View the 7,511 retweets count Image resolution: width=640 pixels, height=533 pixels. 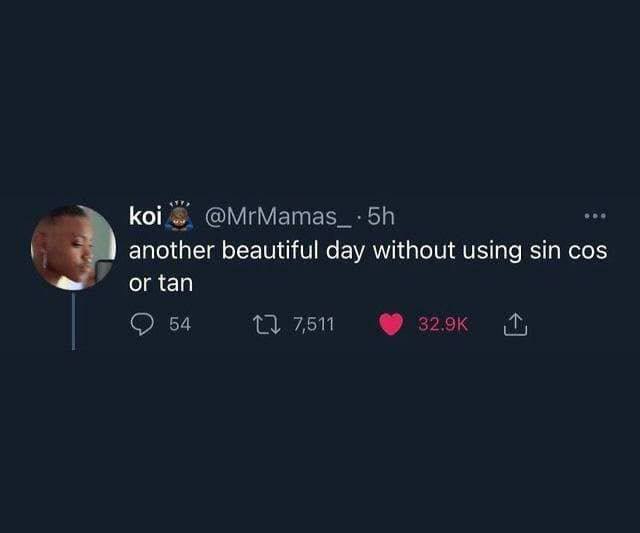tap(314, 324)
